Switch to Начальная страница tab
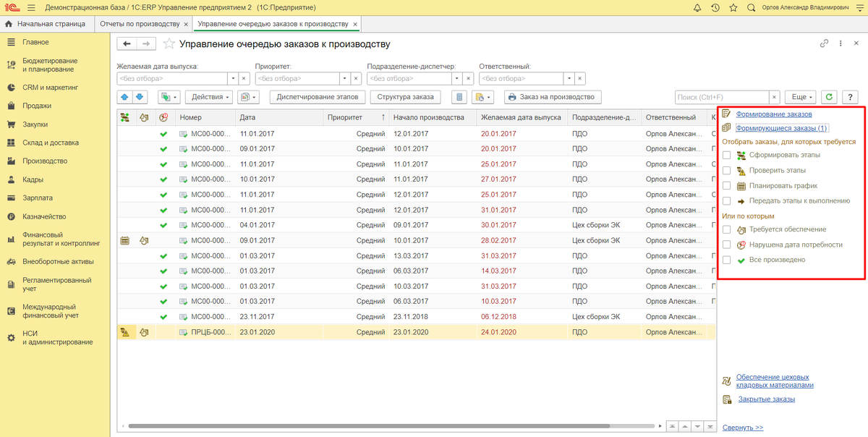 click(46, 24)
